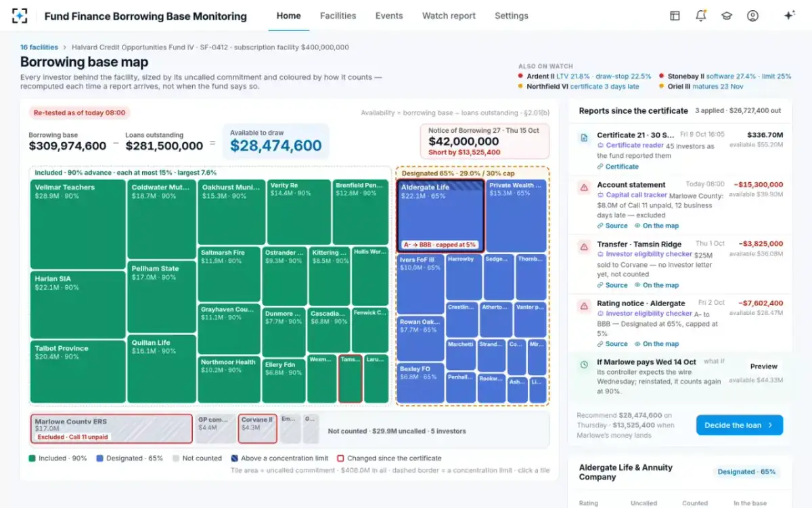The width and height of the screenshot is (812, 508).
Task: Click the Changed since the certificate legend swatch
Action: click(x=340, y=459)
